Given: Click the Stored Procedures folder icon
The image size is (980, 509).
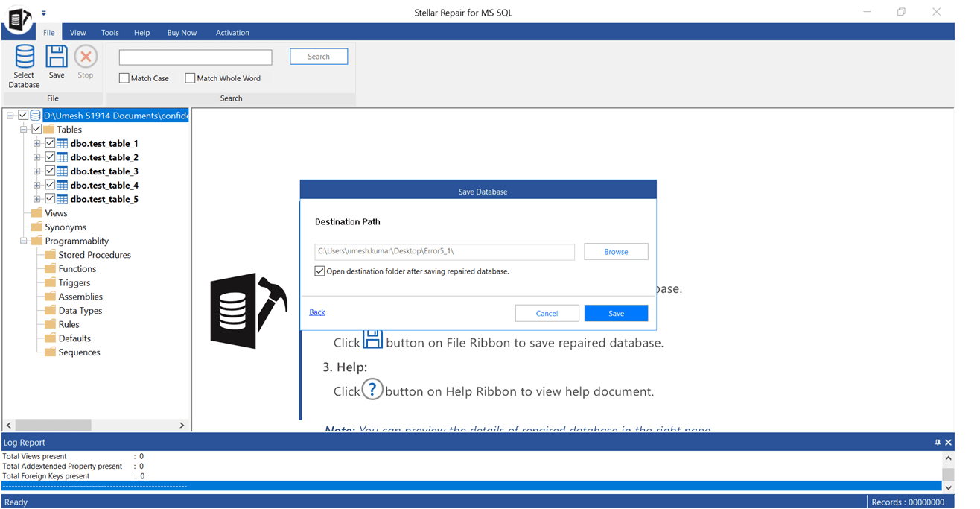Looking at the screenshot, I should click(x=50, y=255).
